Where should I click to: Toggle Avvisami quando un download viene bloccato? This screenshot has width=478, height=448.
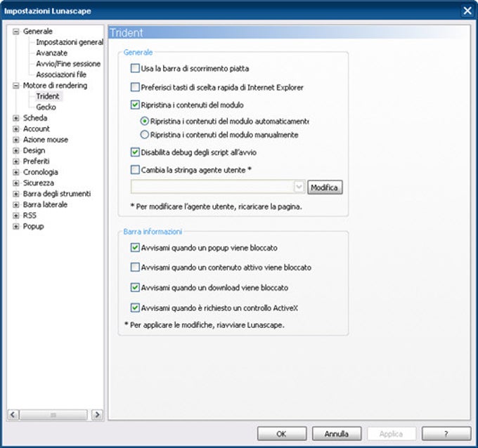[x=135, y=287]
